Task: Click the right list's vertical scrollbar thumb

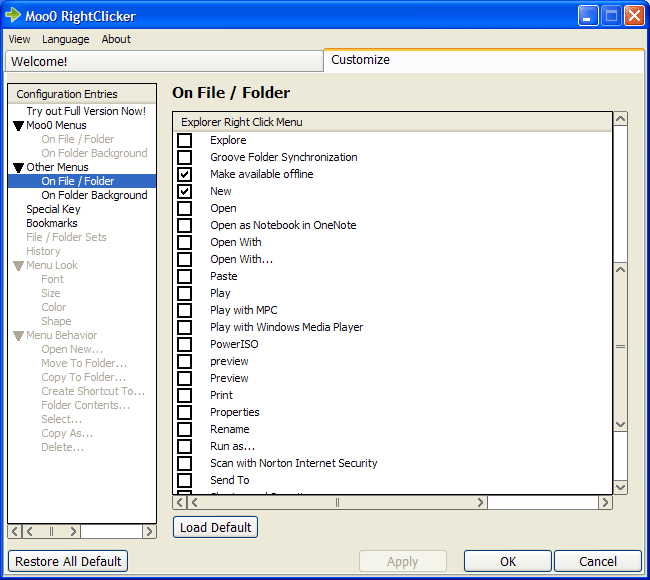Action: coord(621,347)
